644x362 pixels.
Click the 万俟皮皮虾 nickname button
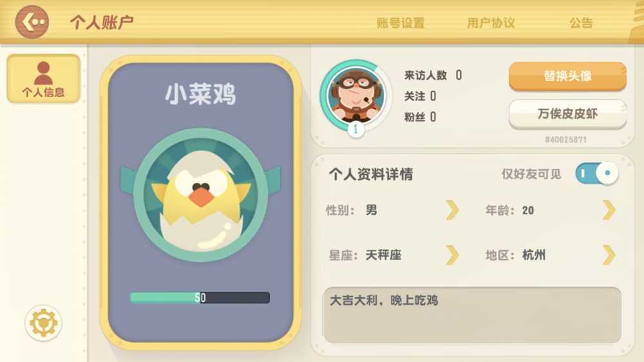(567, 114)
